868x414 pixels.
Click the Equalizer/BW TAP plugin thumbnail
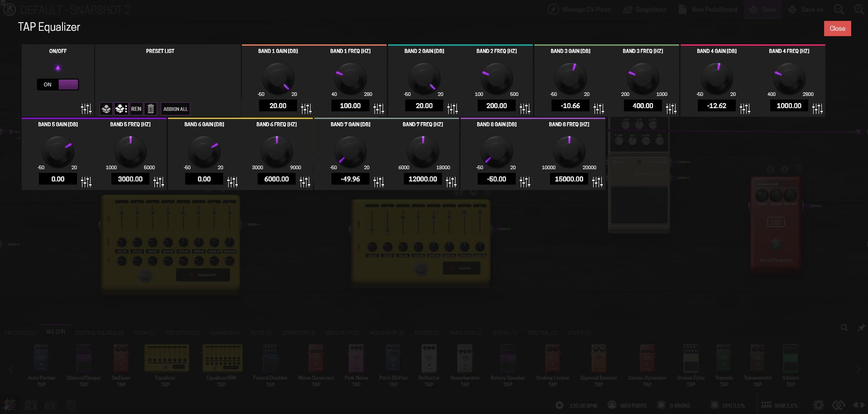click(x=222, y=358)
